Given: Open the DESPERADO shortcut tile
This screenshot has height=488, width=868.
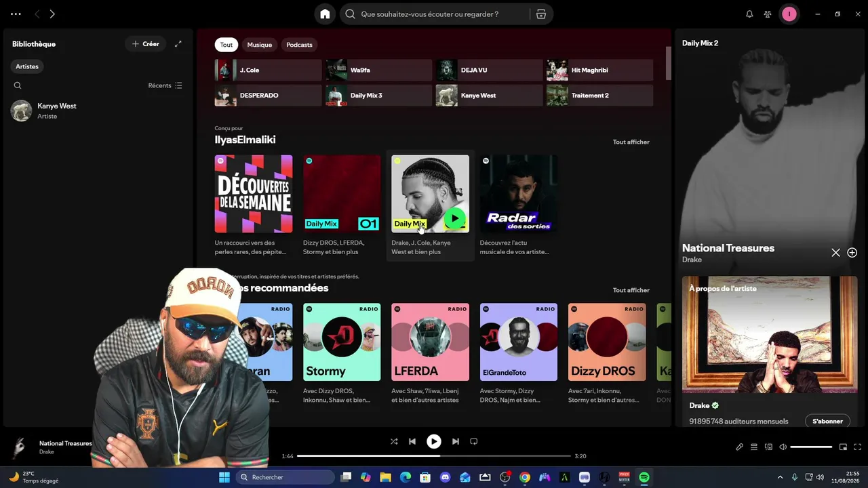Looking at the screenshot, I should [x=269, y=95].
